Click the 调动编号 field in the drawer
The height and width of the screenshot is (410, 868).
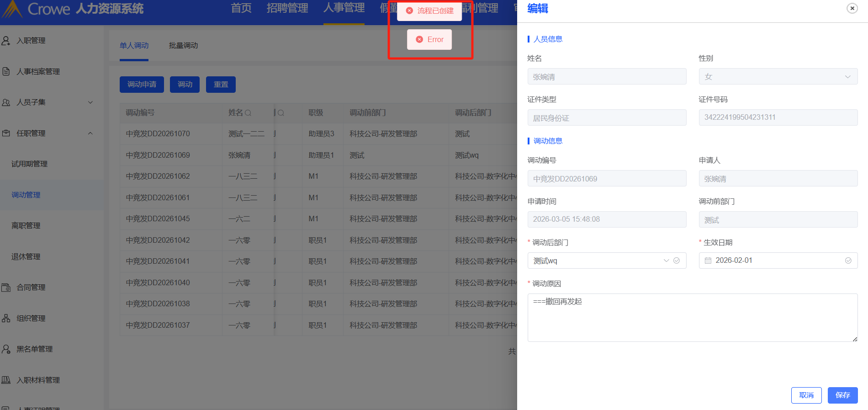(x=607, y=178)
